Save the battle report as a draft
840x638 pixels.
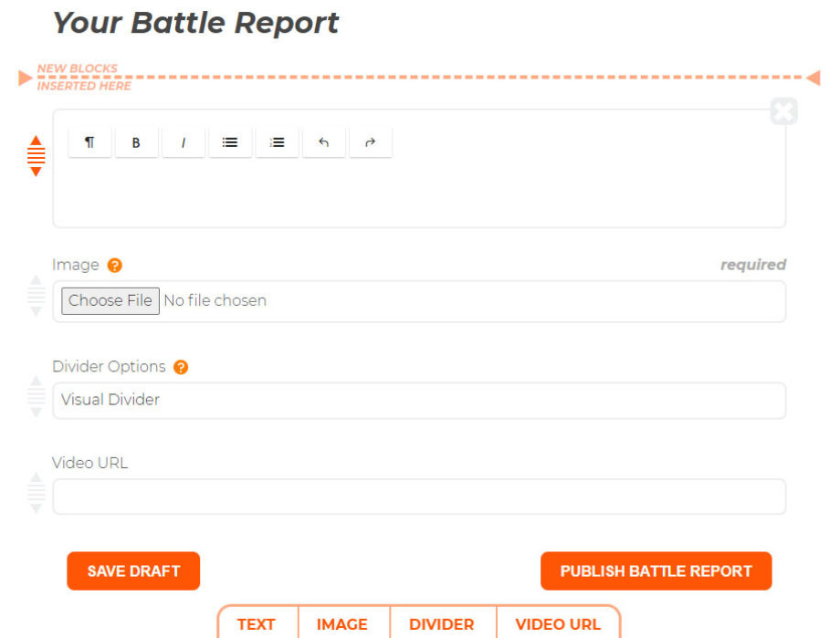[133, 571]
